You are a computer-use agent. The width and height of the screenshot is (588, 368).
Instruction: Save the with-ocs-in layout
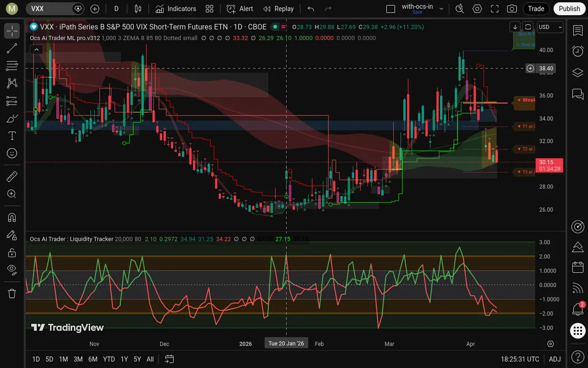[x=417, y=12]
